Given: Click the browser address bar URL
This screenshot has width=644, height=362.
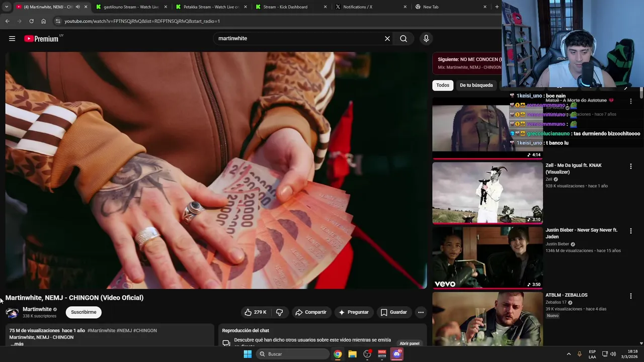Looking at the screenshot, I should click(142, 21).
